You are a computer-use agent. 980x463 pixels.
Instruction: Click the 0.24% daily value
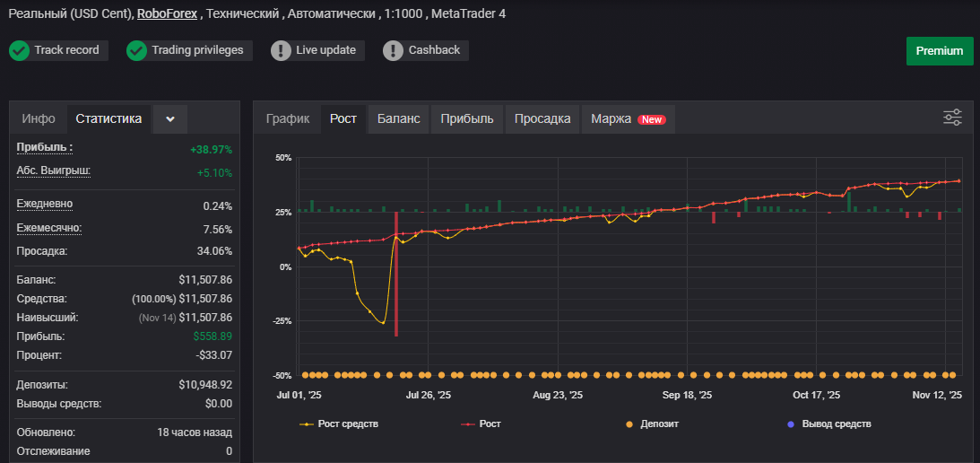click(x=218, y=205)
